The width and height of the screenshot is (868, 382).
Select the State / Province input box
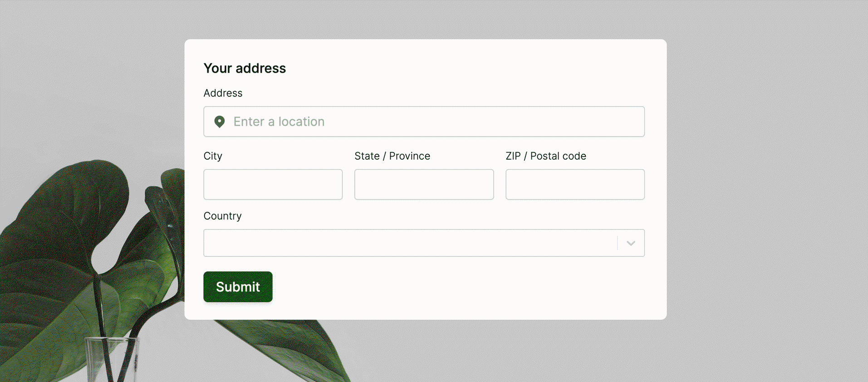[x=424, y=184]
